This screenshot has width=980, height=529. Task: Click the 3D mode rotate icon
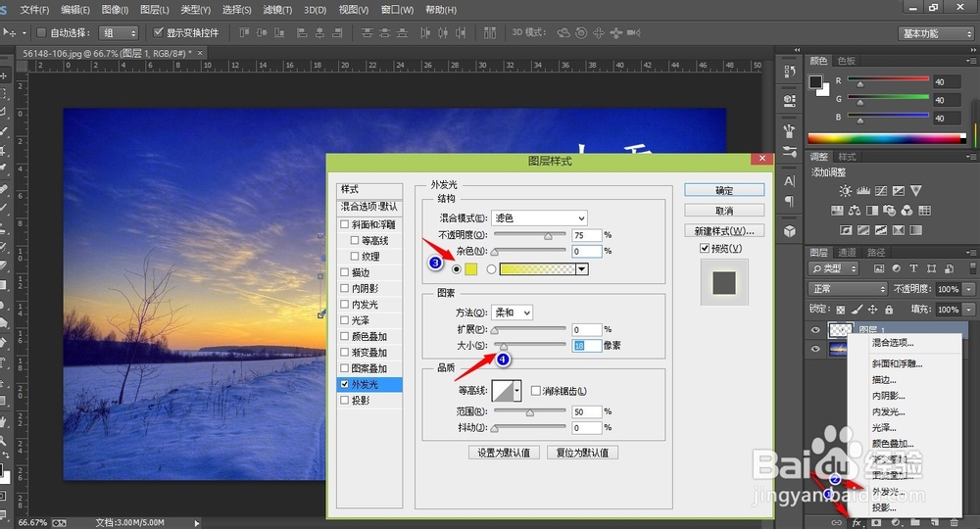[x=563, y=32]
